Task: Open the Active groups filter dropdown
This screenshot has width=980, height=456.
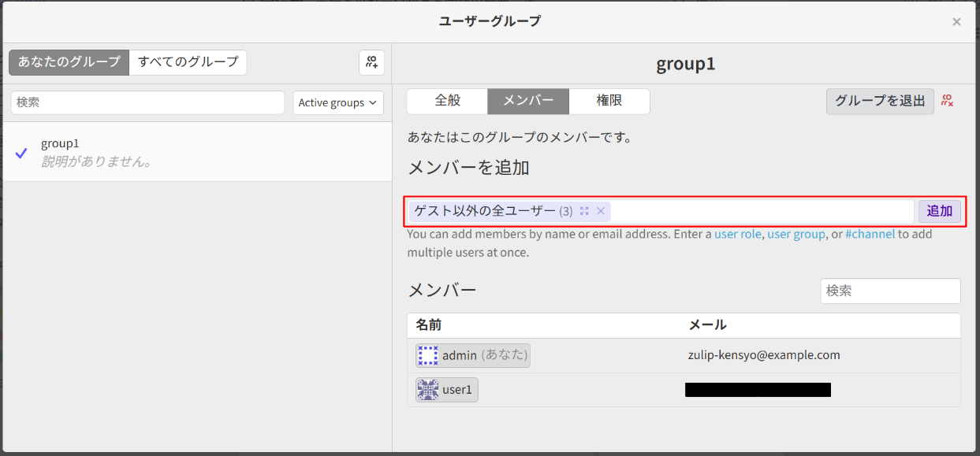Action: click(337, 102)
